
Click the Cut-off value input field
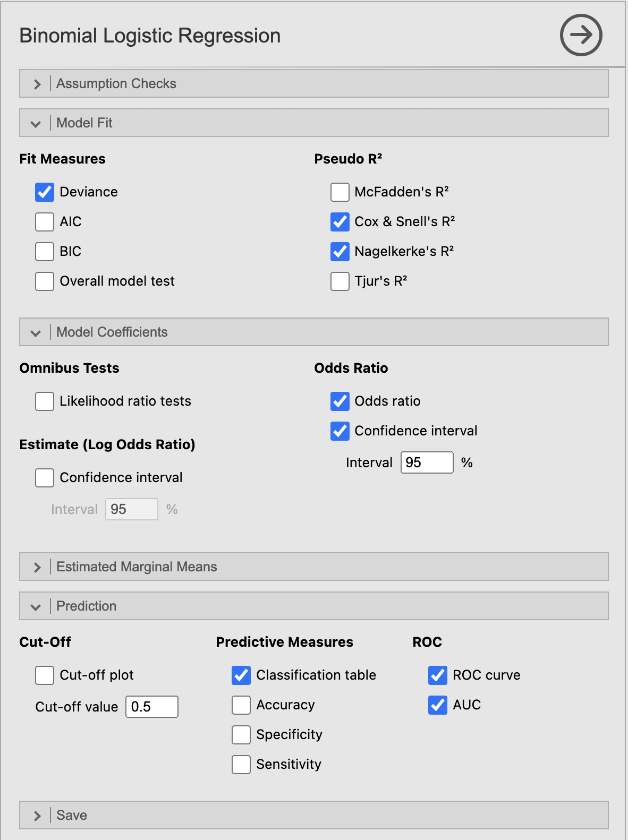152,707
